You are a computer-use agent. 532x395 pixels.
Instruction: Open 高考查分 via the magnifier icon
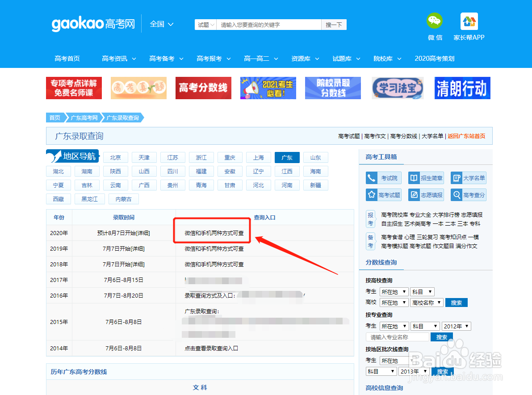(x=468, y=194)
